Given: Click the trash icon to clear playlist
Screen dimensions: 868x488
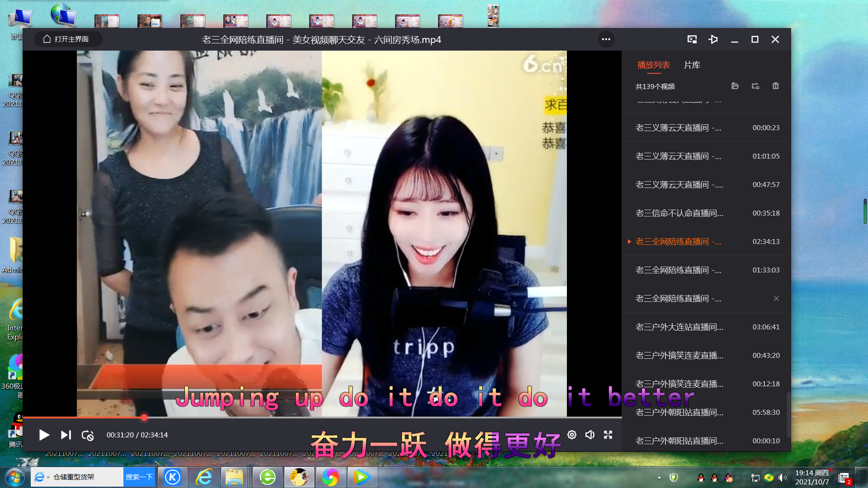Looking at the screenshot, I should (x=776, y=86).
